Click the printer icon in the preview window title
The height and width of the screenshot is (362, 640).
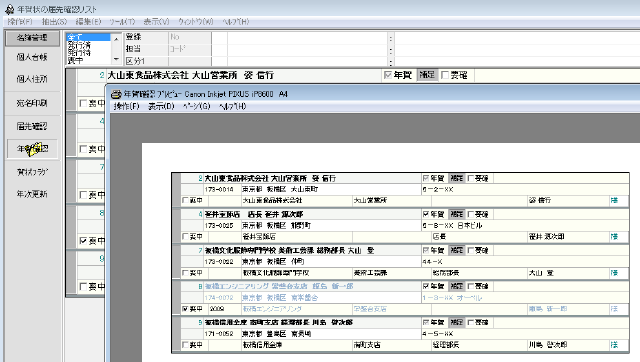click(116, 94)
